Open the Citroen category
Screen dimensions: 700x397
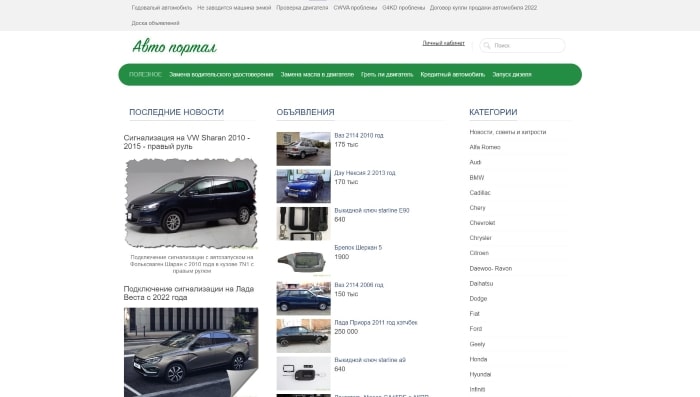click(x=479, y=253)
